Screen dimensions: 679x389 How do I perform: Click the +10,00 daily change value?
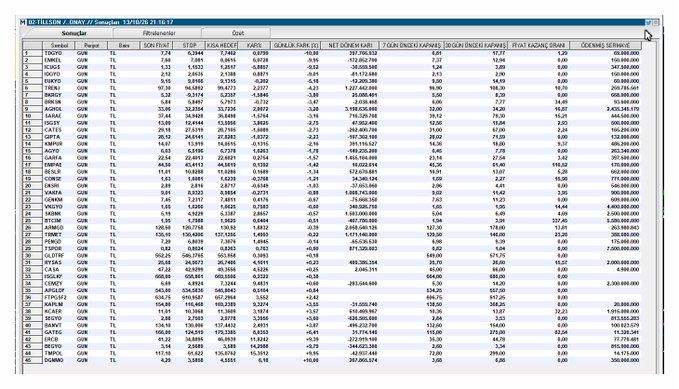(312, 360)
